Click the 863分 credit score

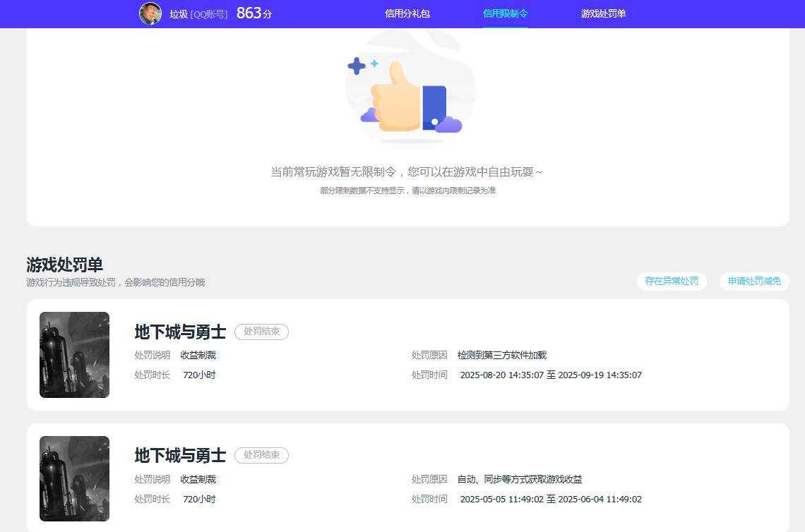click(254, 13)
